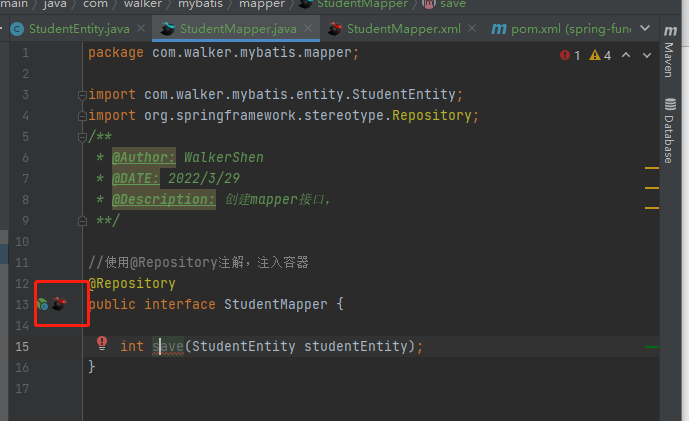The height and width of the screenshot is (421, 689).
Task: Click the StudentMapper interface name
Action: pyautogui.click(x=276, y=304)
